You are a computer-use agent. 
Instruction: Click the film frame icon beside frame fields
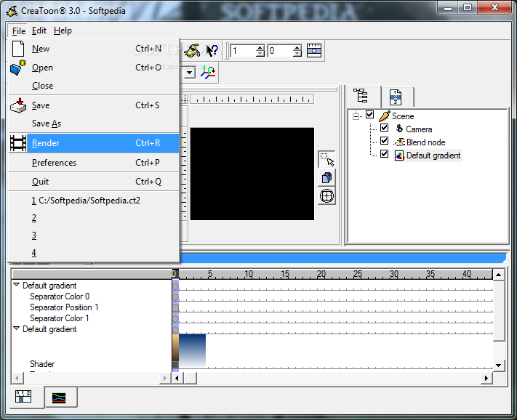click(314, 50)
